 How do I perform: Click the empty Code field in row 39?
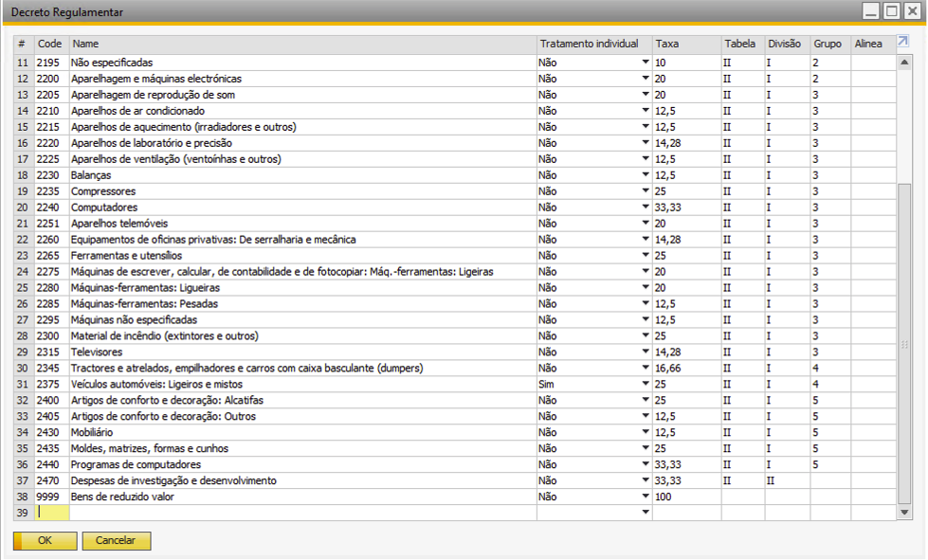pos(52,513)
